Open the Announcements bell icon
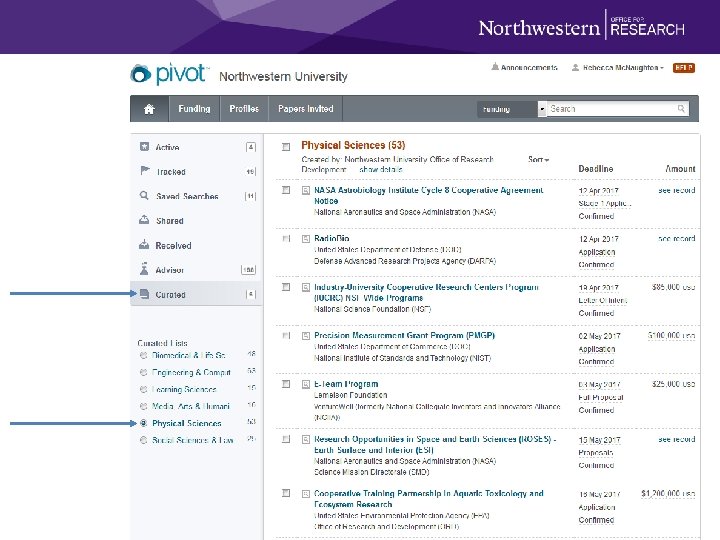The width and height of the screenshot is (720, 540). (495, 67)
